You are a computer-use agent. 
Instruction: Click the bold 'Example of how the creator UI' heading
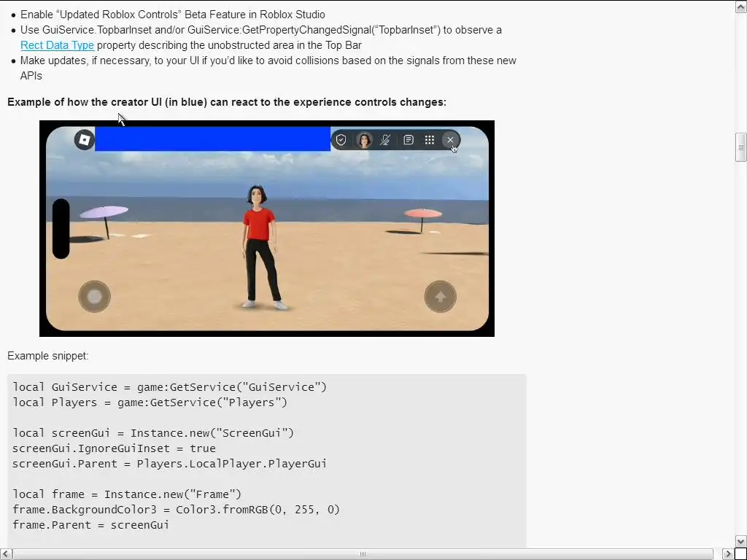227,102
